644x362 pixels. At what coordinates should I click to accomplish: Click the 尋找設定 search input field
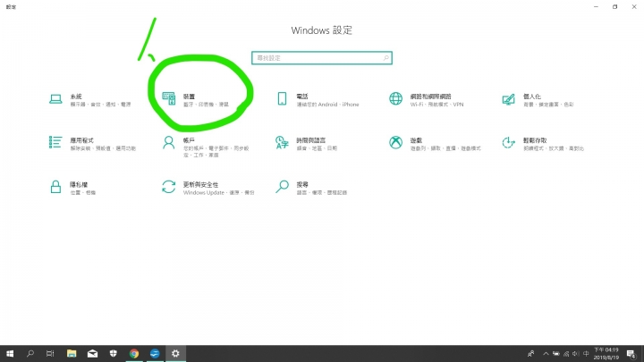322,58
